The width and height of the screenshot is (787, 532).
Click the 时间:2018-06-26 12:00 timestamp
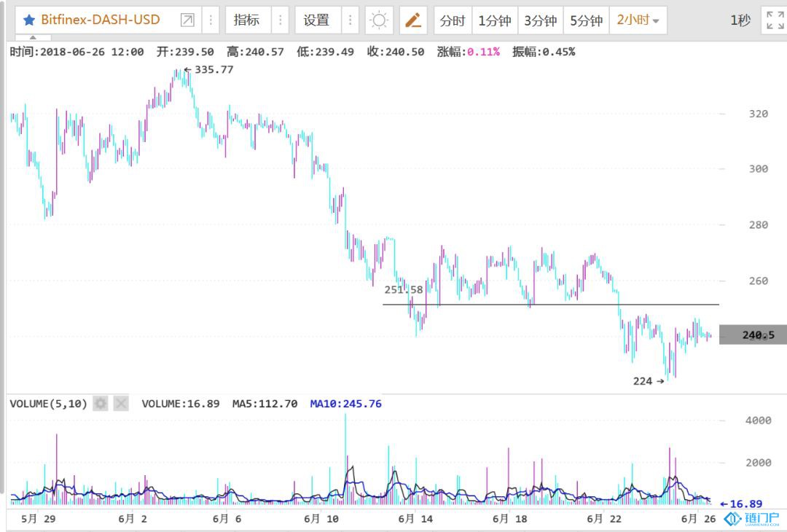coord(77,52)
